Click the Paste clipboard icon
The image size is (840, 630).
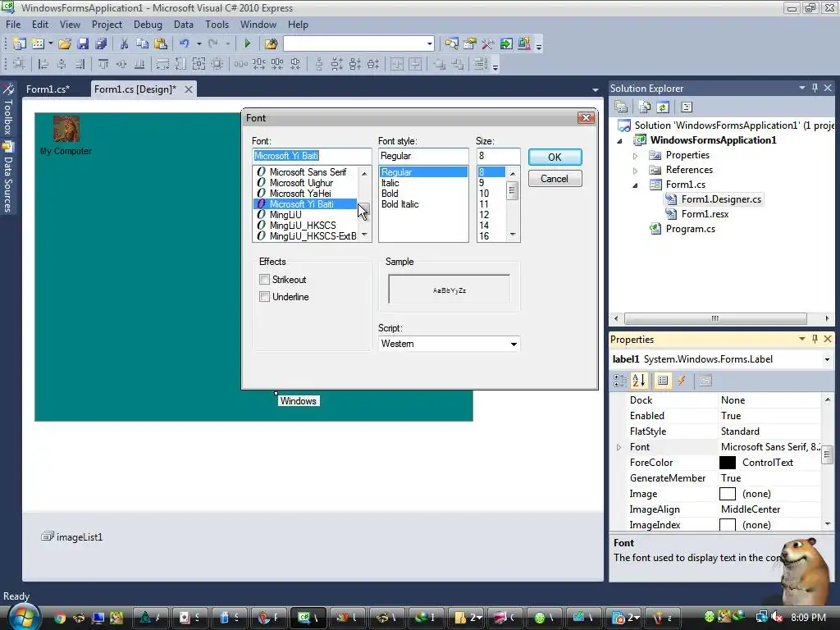click(160, 43)
